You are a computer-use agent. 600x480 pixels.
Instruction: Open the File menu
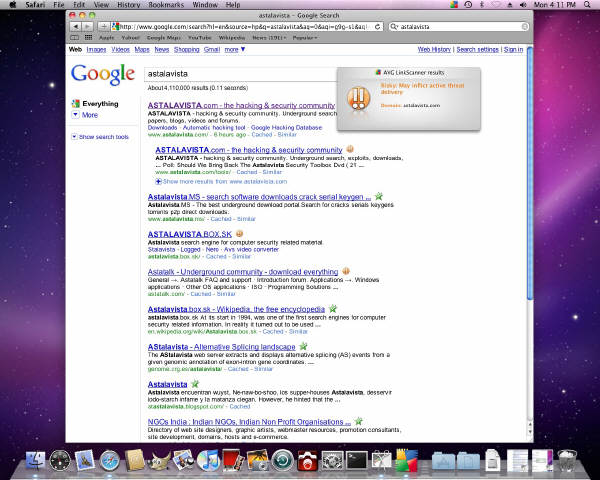pyautogui.click(x=59, y=5)
